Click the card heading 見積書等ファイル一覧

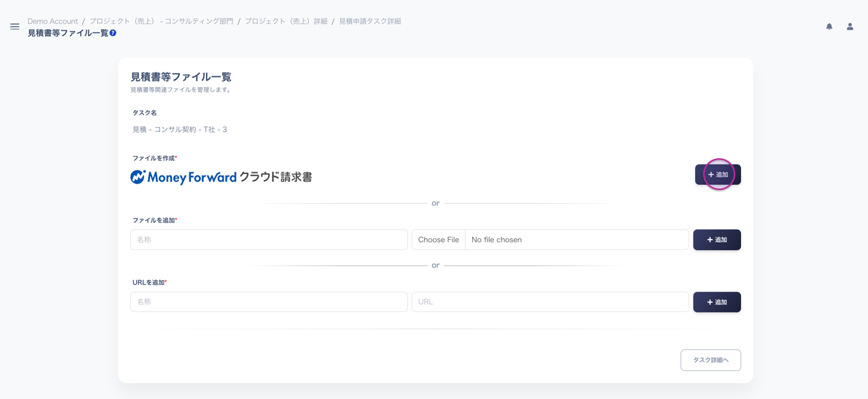tap(181, 77)
